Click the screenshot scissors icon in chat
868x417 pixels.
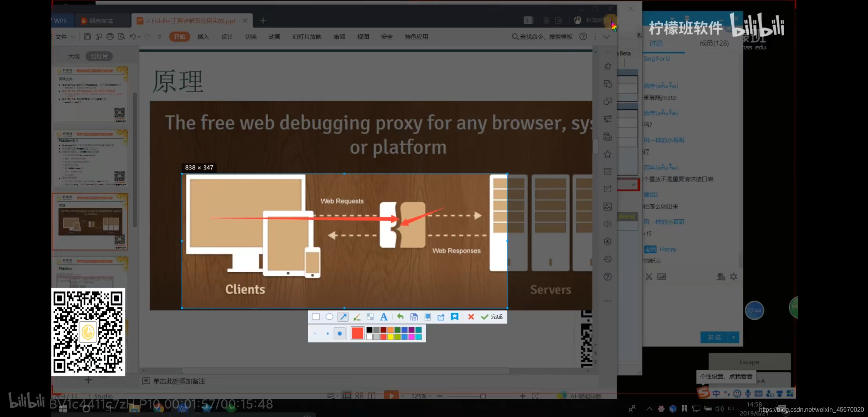point(649,276)
